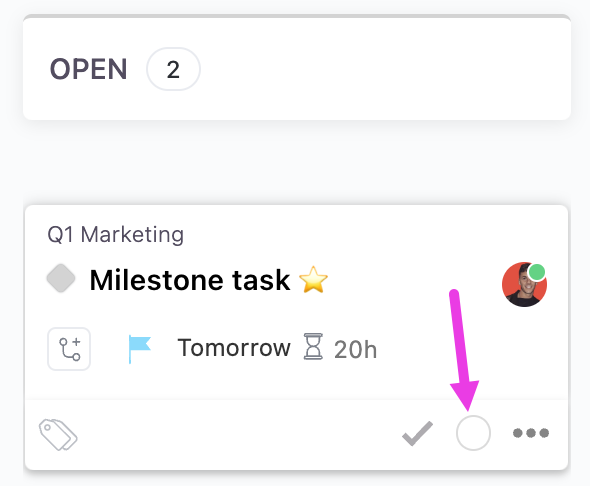The height and width of the screenshot is (486, 590).
Task: Click the star emoji beside Milestone task
Action: coord(313,279)
